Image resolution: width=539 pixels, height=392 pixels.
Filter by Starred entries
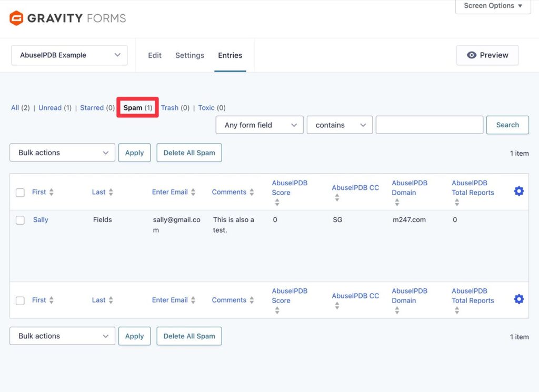(92, 108)
